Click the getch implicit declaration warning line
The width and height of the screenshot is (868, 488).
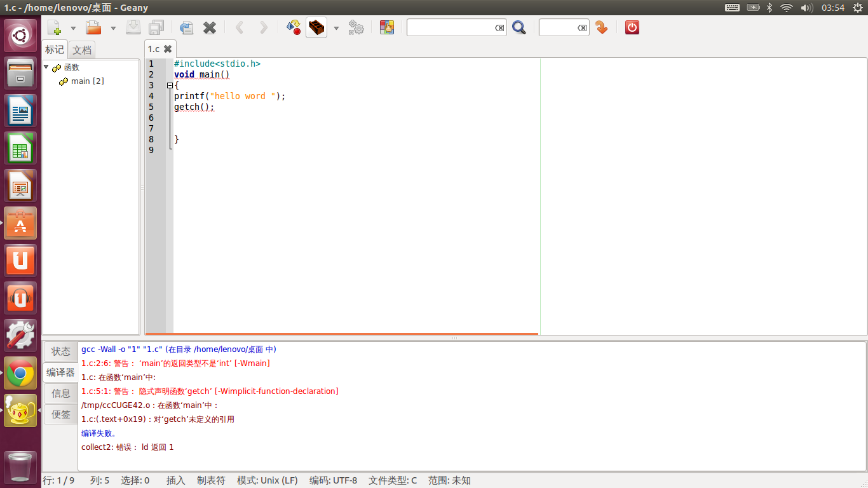(210, 391)
